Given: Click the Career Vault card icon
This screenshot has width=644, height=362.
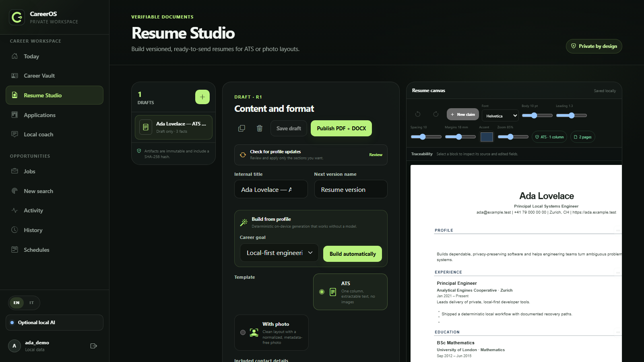Looking at the screenshot, I should 15,76.
